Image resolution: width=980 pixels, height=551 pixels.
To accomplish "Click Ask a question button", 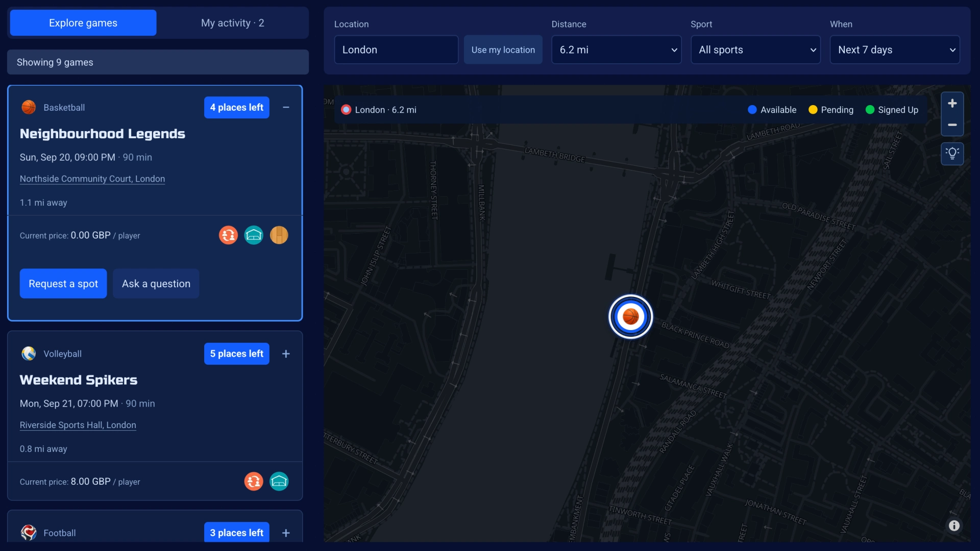I will [x=156, y=284].
